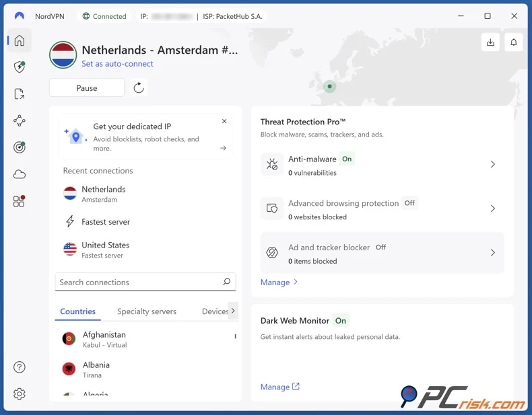Switch to the Devices tab
532x415 pixels.
215,311
